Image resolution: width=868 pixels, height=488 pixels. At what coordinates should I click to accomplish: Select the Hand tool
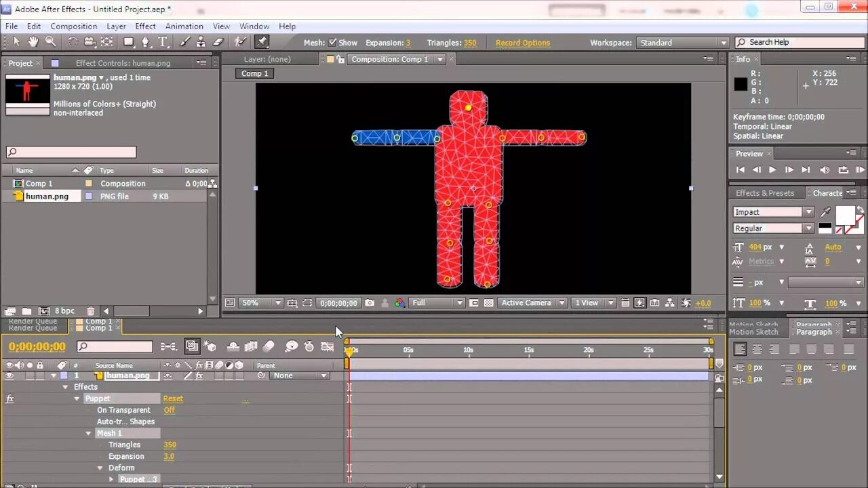click(x=33, y=42)
